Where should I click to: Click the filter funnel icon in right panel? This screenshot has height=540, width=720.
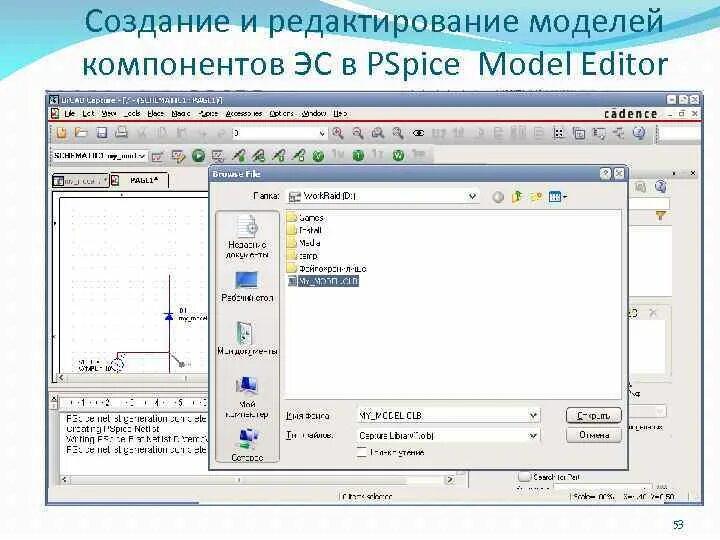pos(660,215)
